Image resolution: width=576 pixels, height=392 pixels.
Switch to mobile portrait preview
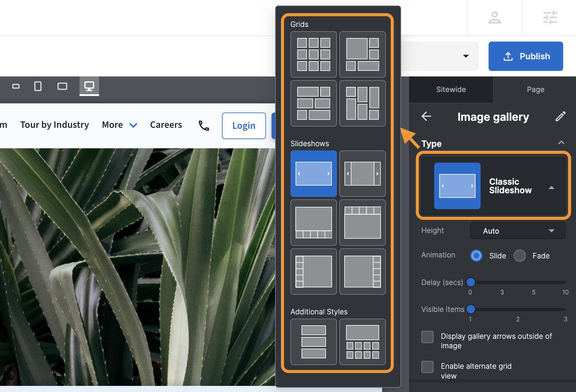(38, 86)
